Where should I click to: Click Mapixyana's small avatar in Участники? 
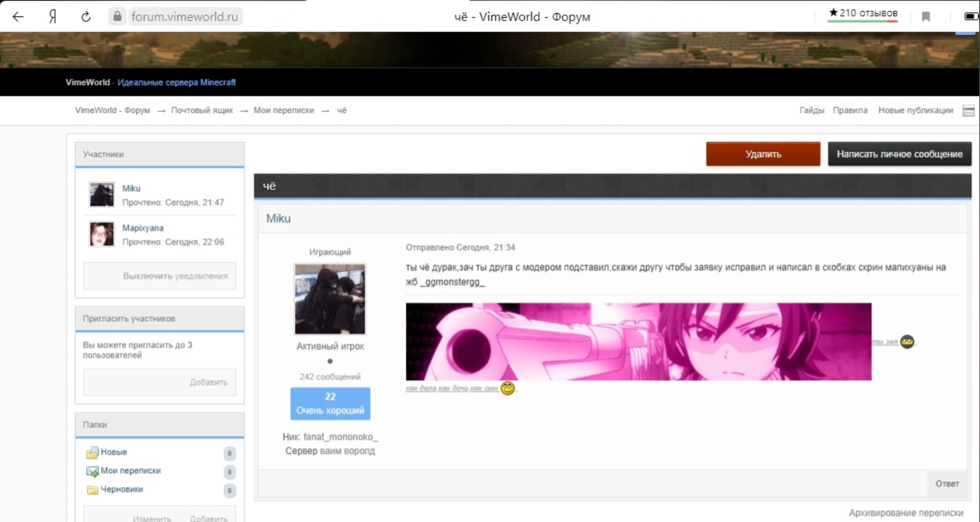point(102,234)
